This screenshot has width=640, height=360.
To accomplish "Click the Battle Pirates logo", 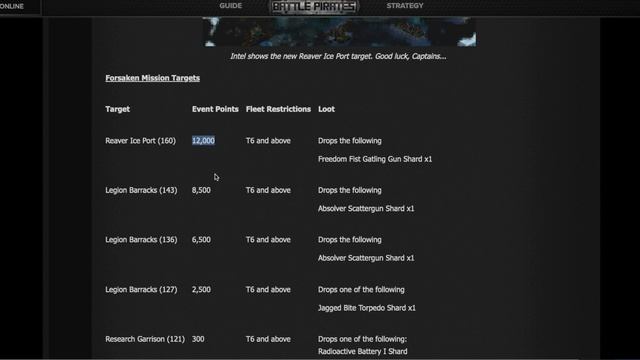I will [314, 7].
